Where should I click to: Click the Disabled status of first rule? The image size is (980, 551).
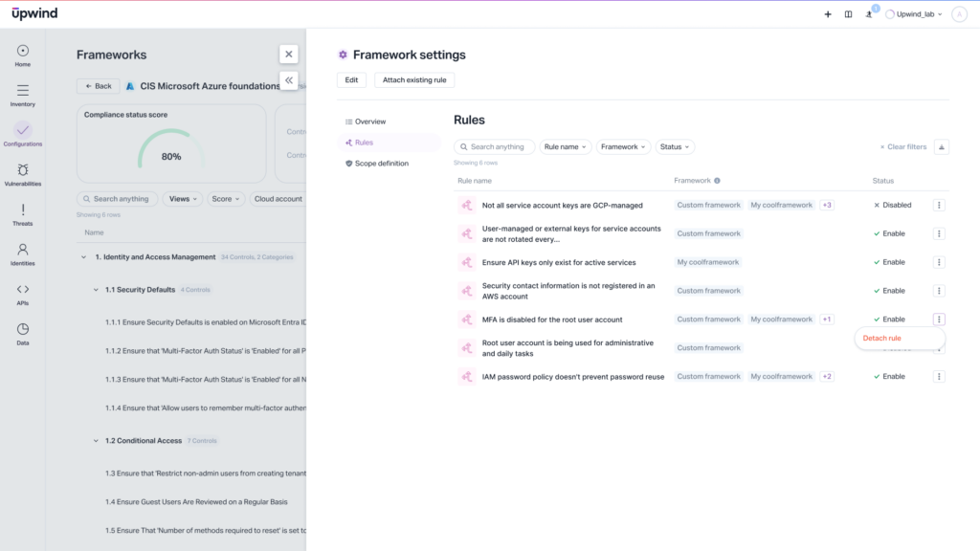click(893, 205)
